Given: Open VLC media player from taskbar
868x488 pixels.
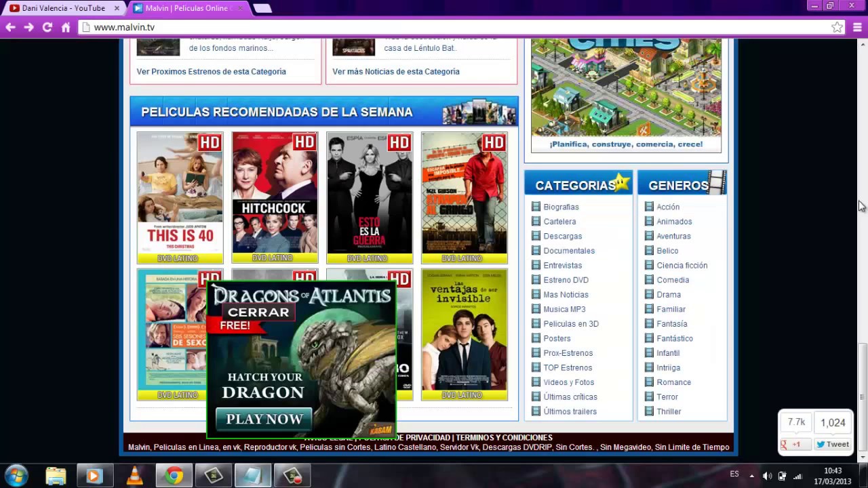Looking at the screenshot, I should [134, 476].
